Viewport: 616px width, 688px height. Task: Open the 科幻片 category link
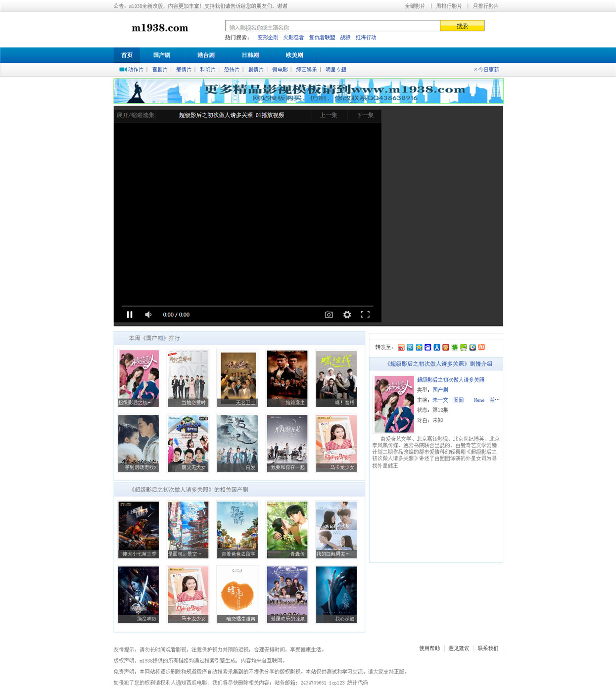pyautogui.click(x=208, y=70)
